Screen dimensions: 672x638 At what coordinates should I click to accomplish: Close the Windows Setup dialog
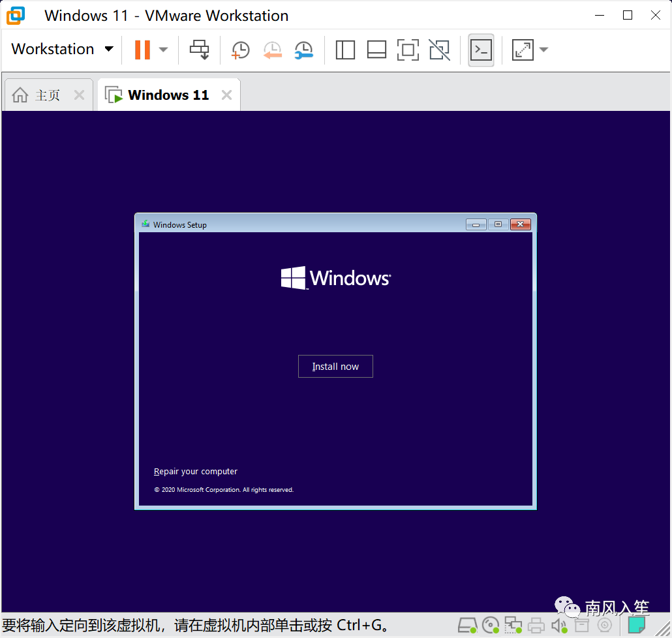point(520,224)
